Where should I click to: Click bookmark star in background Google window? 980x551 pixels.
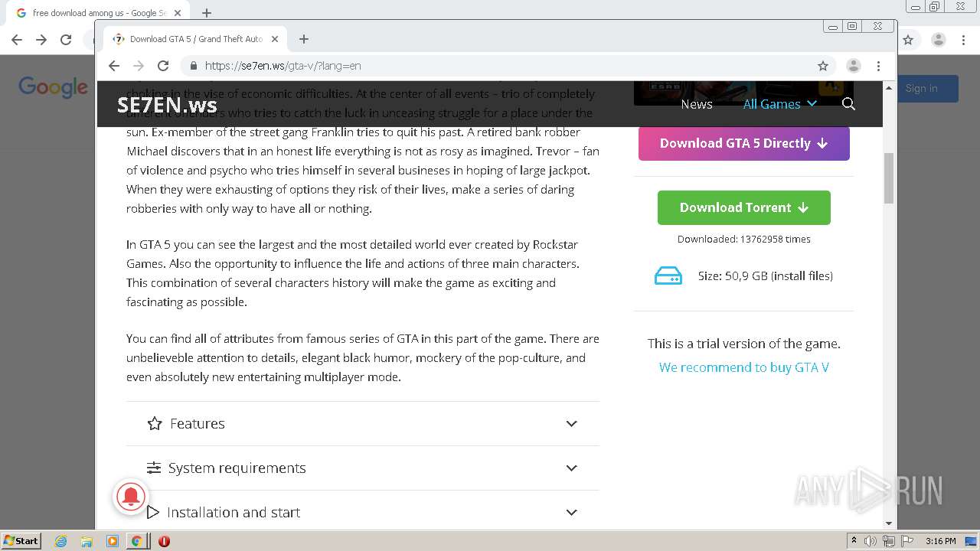908,40
